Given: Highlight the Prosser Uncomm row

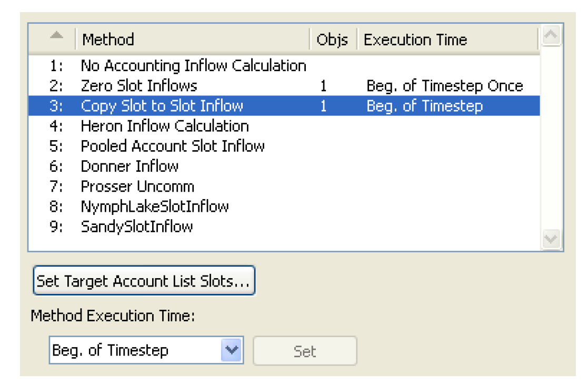Looking at the screenshot, I should click(137, 186).
